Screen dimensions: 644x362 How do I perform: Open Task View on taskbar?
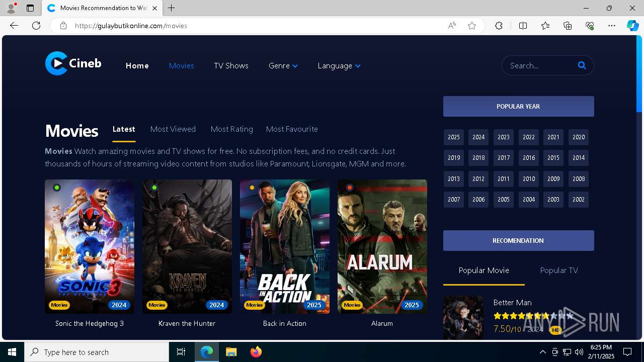coord(181,352)
